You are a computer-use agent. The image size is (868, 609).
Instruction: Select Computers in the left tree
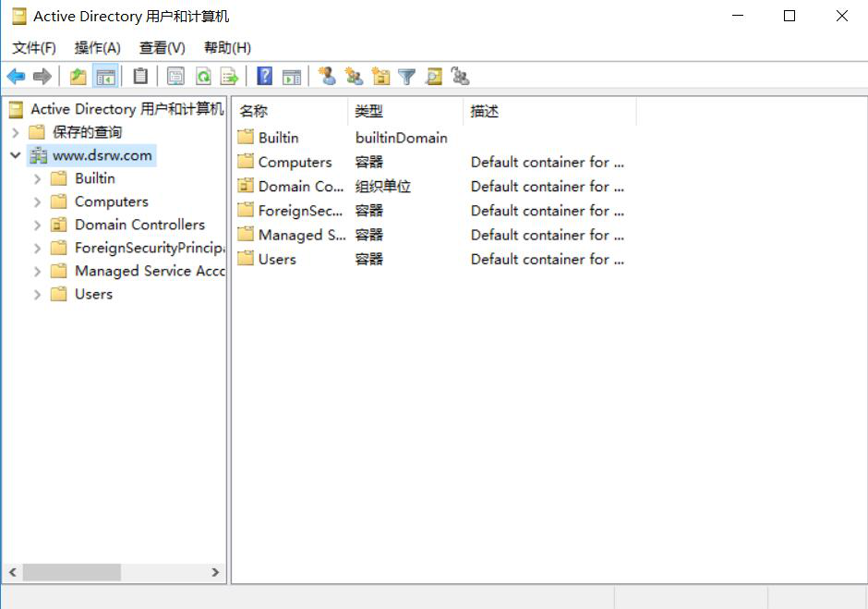coord(111,201)
